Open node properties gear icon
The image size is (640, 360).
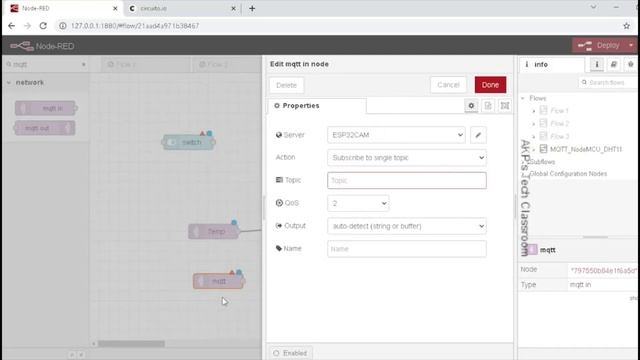[x=471, y=106]
